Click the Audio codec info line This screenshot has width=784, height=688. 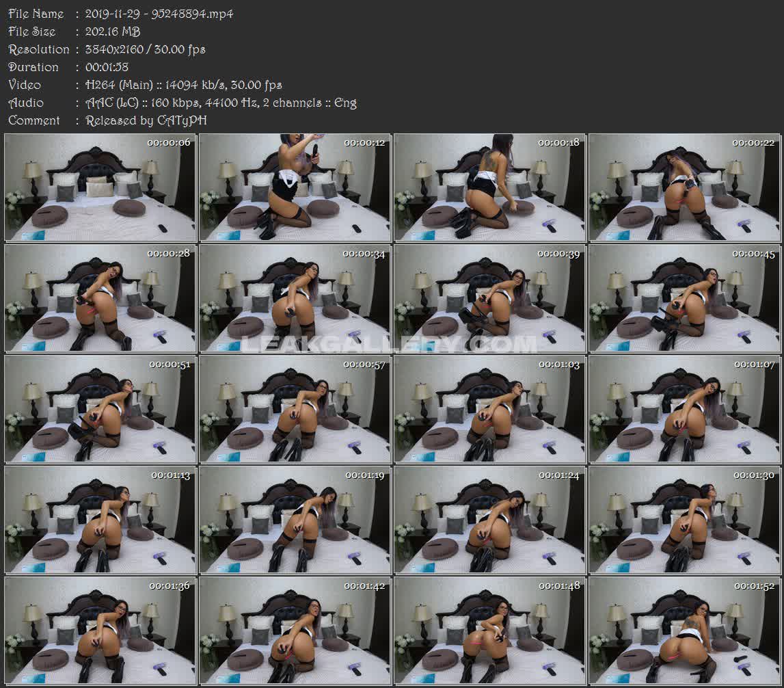tap(221, 103)
